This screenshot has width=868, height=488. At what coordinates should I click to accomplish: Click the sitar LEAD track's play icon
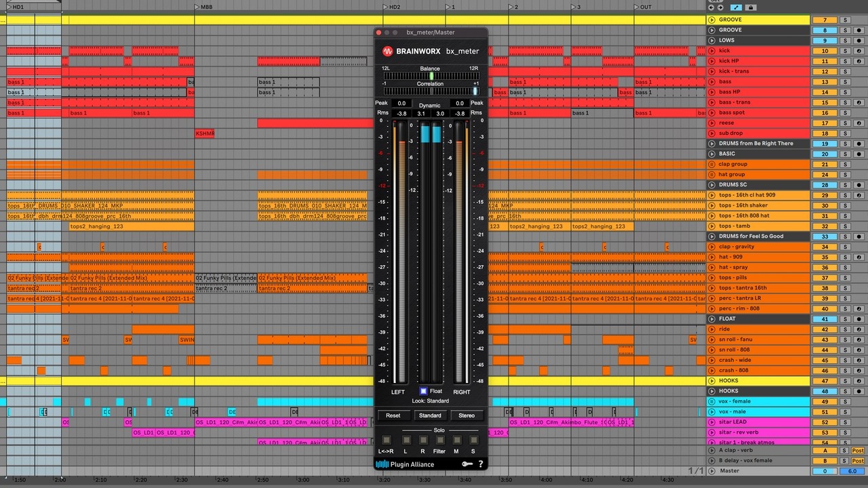[x=711, y=422]
